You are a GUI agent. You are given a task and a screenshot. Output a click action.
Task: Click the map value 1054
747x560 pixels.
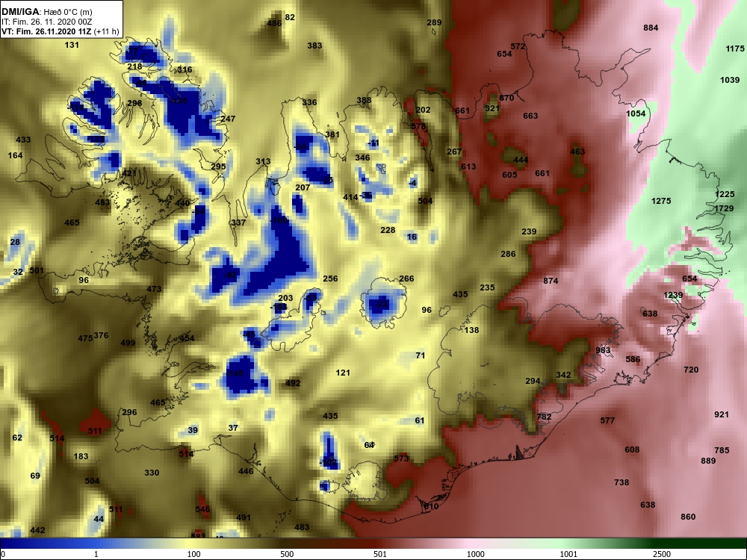coord(636,113)
